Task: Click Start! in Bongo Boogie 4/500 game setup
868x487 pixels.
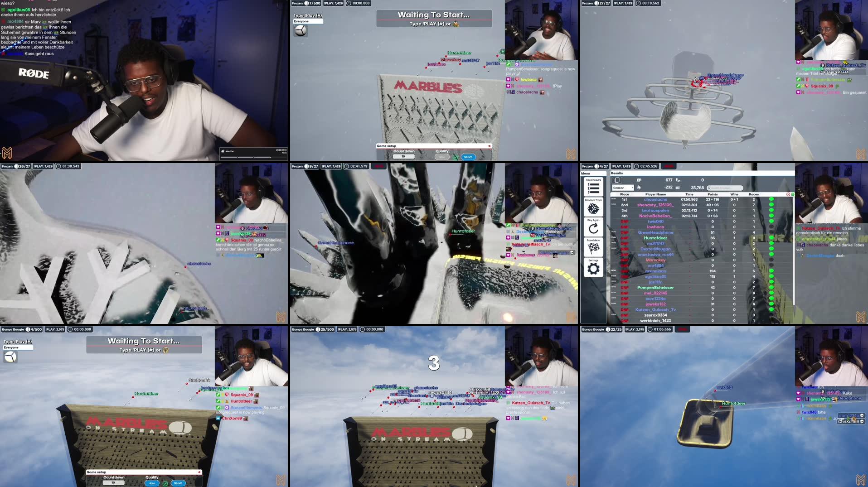Action: tap(178, 483)
